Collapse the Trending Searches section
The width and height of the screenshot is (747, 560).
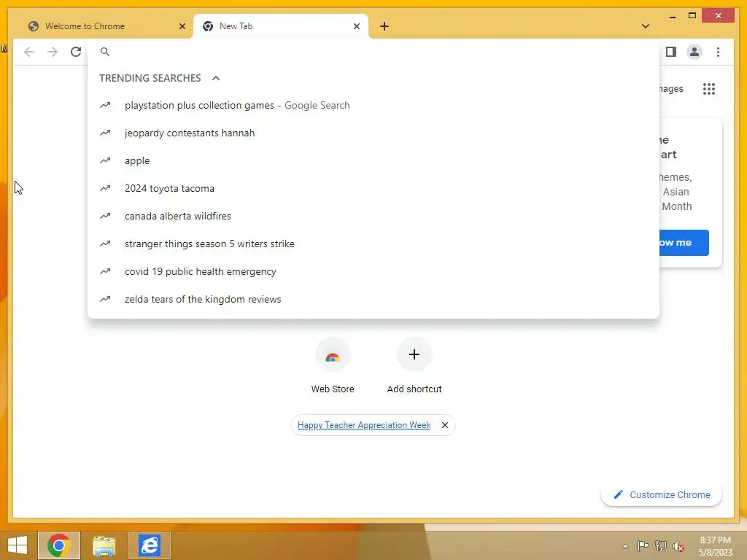click(x=216, y=78)
